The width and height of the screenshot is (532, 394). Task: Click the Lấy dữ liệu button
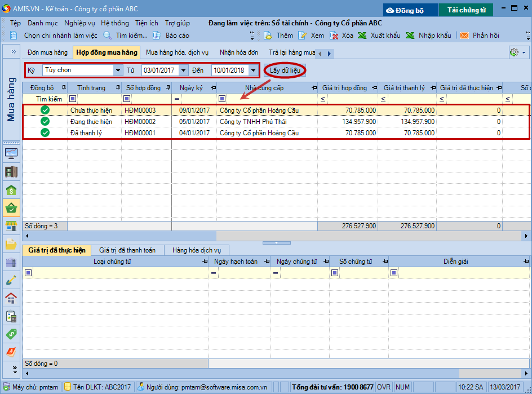285,70
